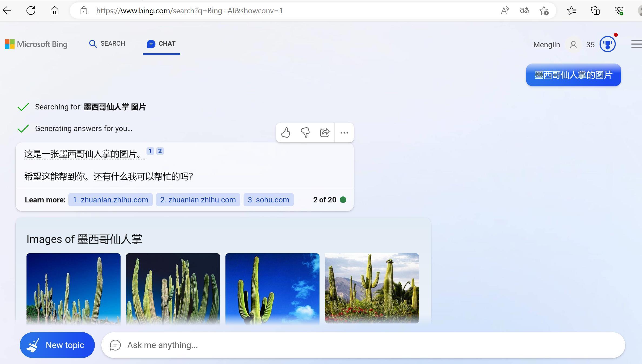This screenshot has width=642, height=364.
Task: Open the Favorites list star icon
Action: [571, 11]
